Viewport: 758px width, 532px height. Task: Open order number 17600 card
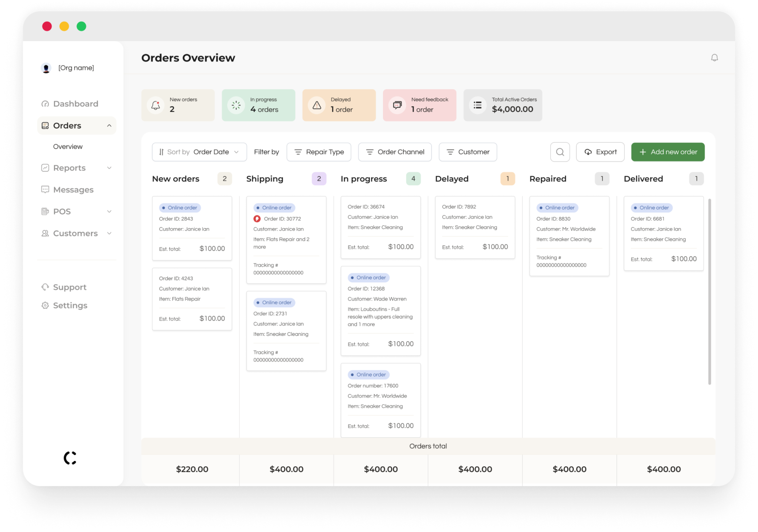click(x=381, y=400)
